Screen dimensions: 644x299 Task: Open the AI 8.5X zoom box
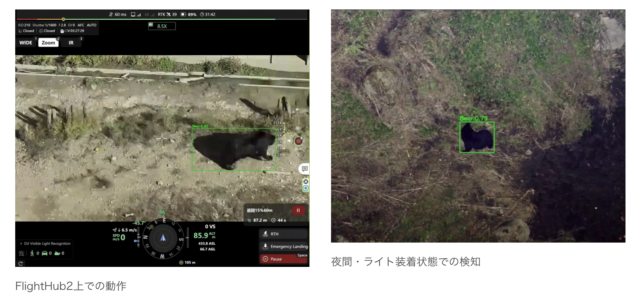(x=162, y=26)
